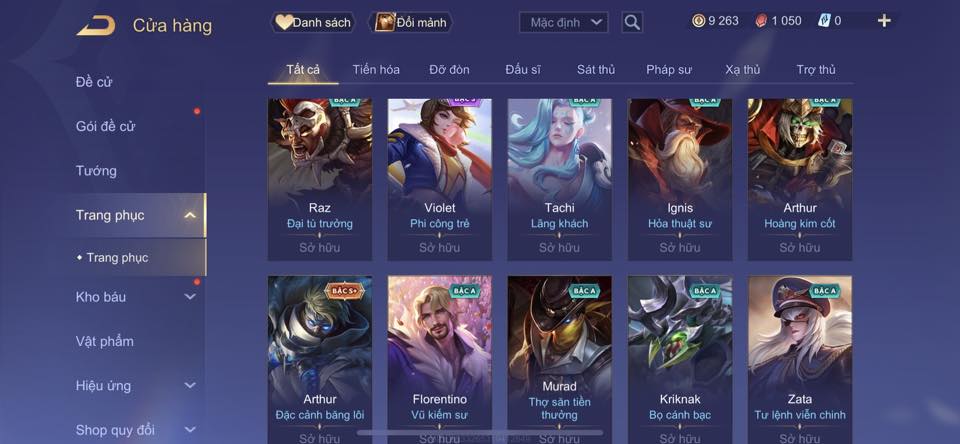Select Tachi Lãng khách skin card

560,179
